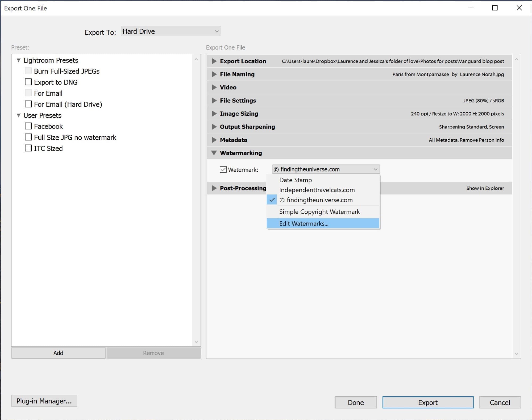This screenshot has height=420, width=532.
Task: Click the Export button
Action: (428, 402)
